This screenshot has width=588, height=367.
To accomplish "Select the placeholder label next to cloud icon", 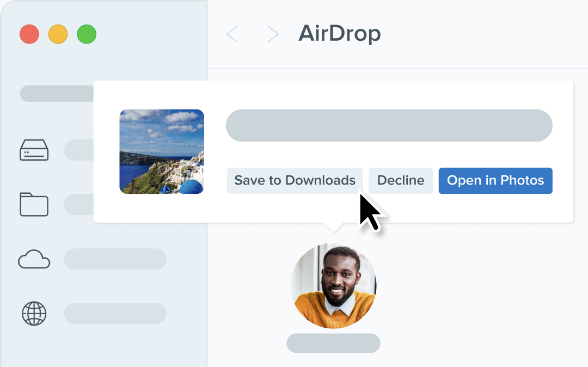I will [x=115, y=259].
